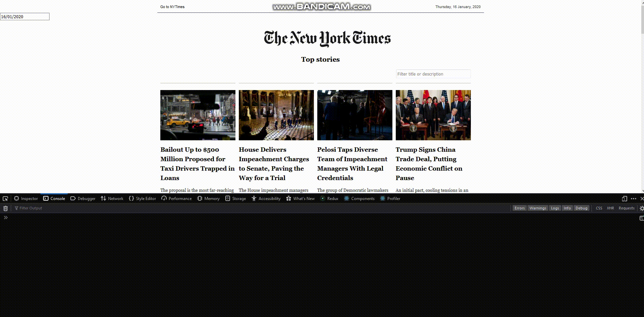This screenshot has width=644, height=317.
Task: Click The New York Times masthead logo
Action: [327, 38]
